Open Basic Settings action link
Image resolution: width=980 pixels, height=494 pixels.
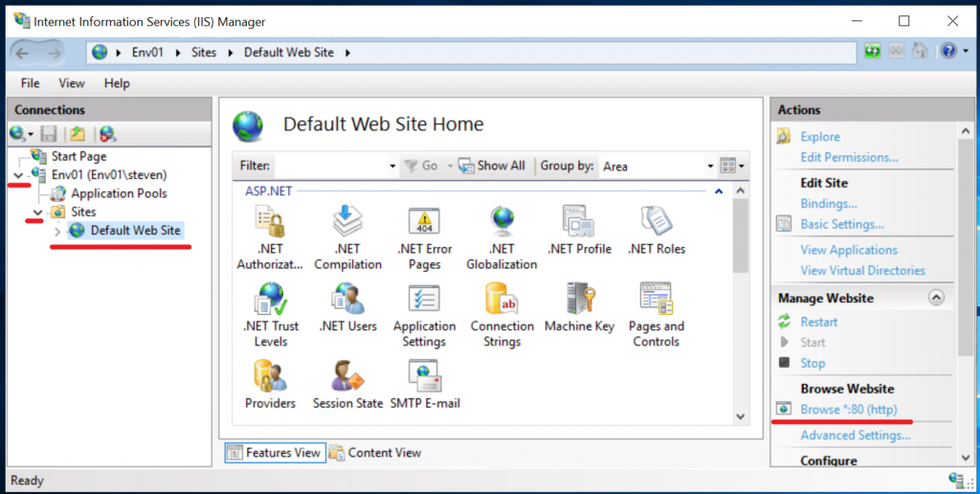(x=842, y=224)
